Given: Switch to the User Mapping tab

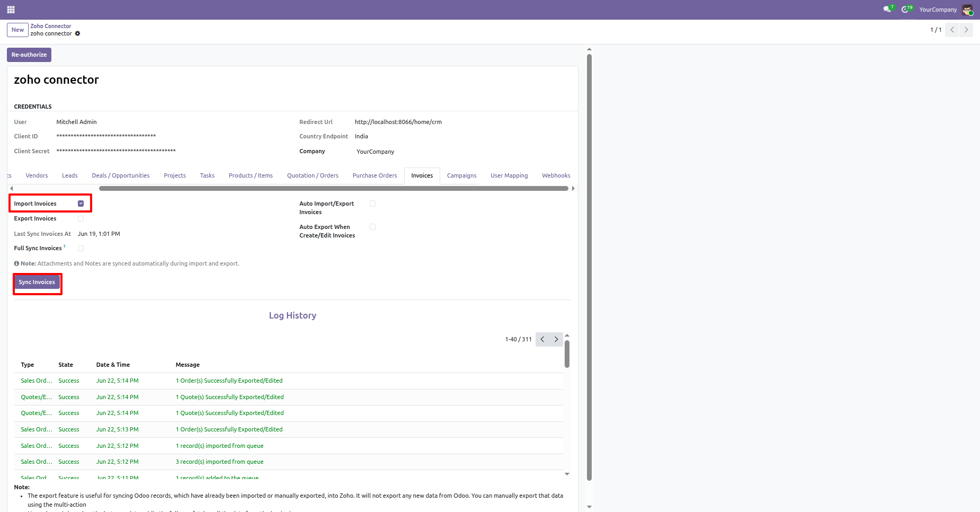Looking at the screenshot, I should point(509,175).
